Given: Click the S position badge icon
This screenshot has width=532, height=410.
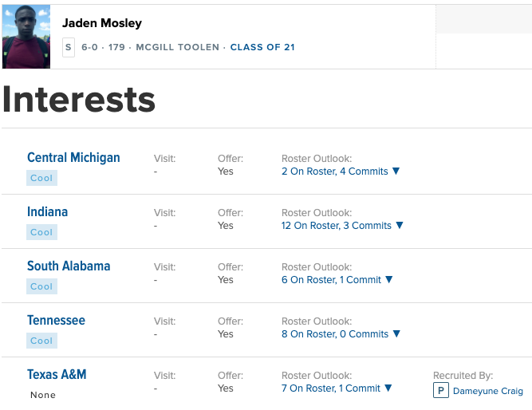Looking at the screenshot, I should (x=68, y=47).
